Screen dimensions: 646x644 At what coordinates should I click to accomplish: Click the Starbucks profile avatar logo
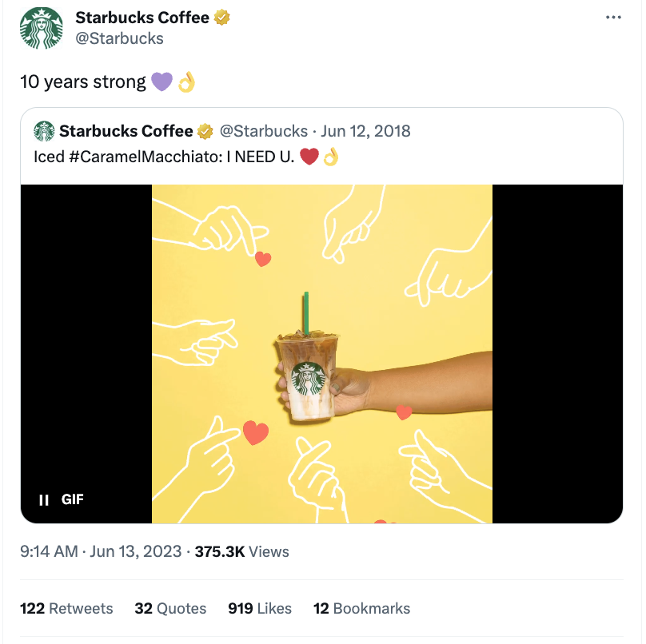pos(42,28)
